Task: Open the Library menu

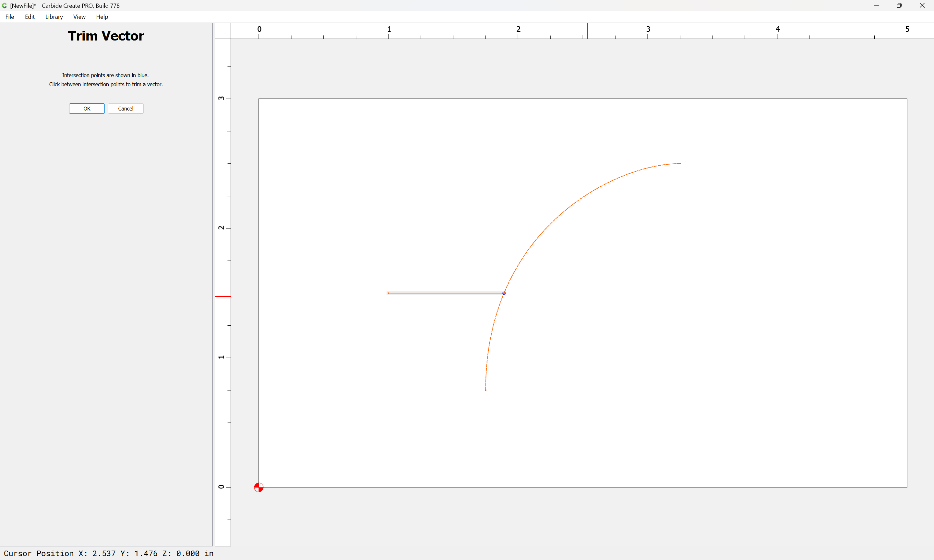Action: [x=54, y=17]
